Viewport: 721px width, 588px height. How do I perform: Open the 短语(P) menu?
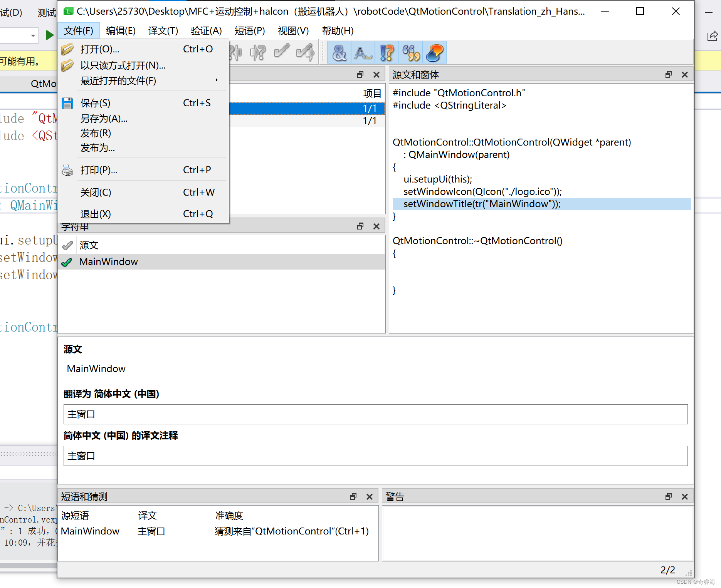tap(250, 31)
